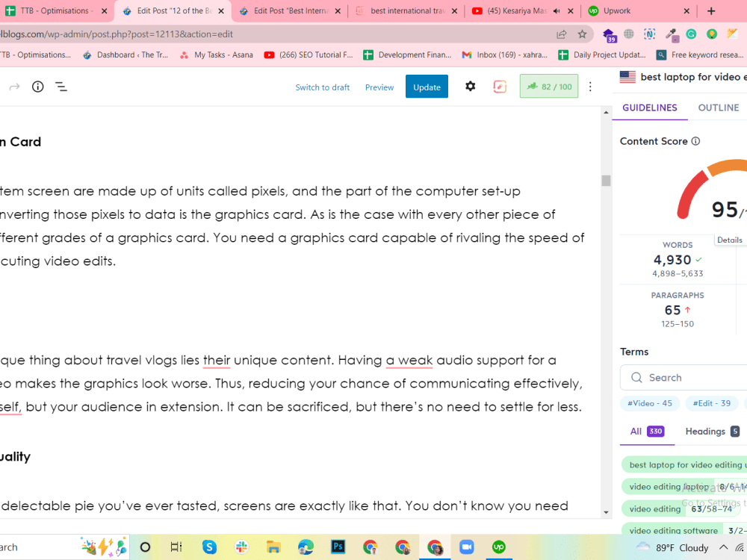The width and height of the screenshot is (747, 560).
Task: Show hidden system tray icons chevron
Action: pos(723,547)
